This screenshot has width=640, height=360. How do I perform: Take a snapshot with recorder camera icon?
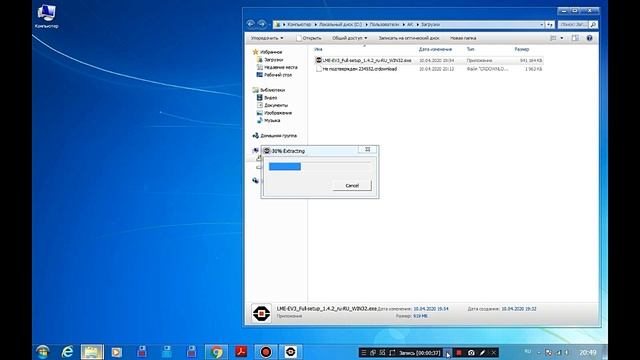click(x=471, y=352)
